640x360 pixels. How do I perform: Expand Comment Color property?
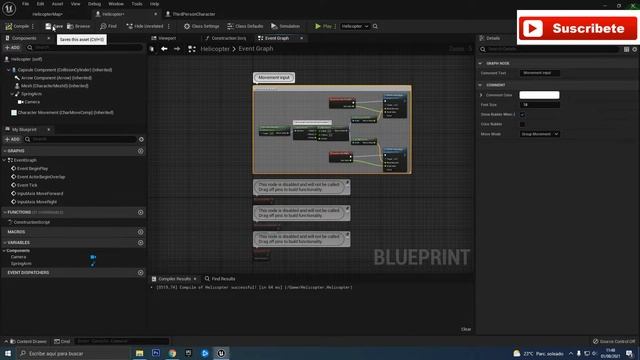[x=481, y=95]
